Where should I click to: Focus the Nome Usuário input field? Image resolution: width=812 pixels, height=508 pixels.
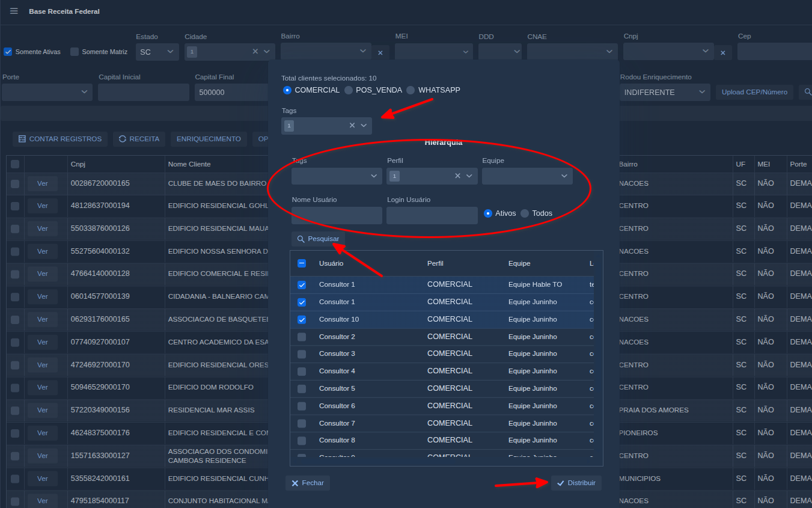[337, 215]
